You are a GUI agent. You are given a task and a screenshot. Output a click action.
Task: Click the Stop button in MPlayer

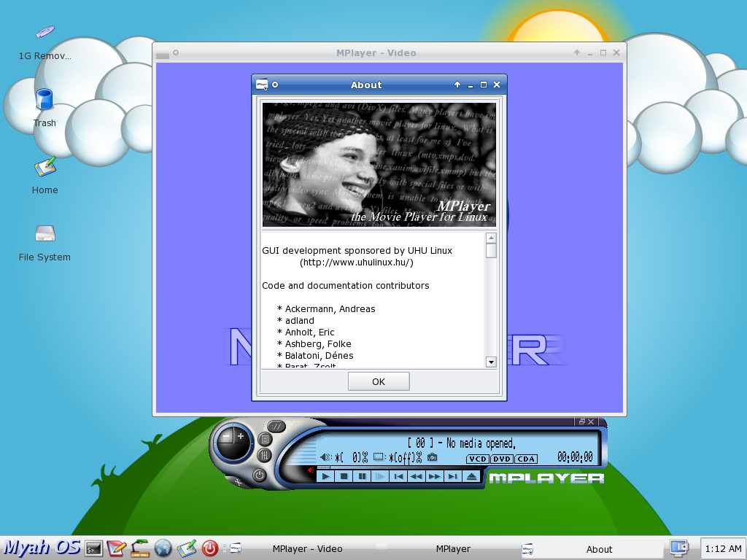[x=344, y=476]
